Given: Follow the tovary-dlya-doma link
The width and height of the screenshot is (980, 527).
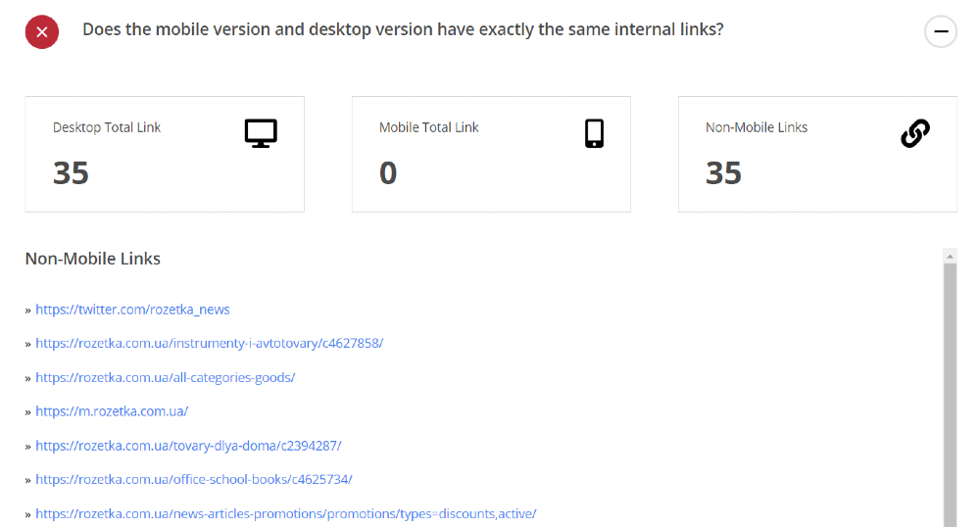Looking at the screenshot, I should tap(188, 446).
